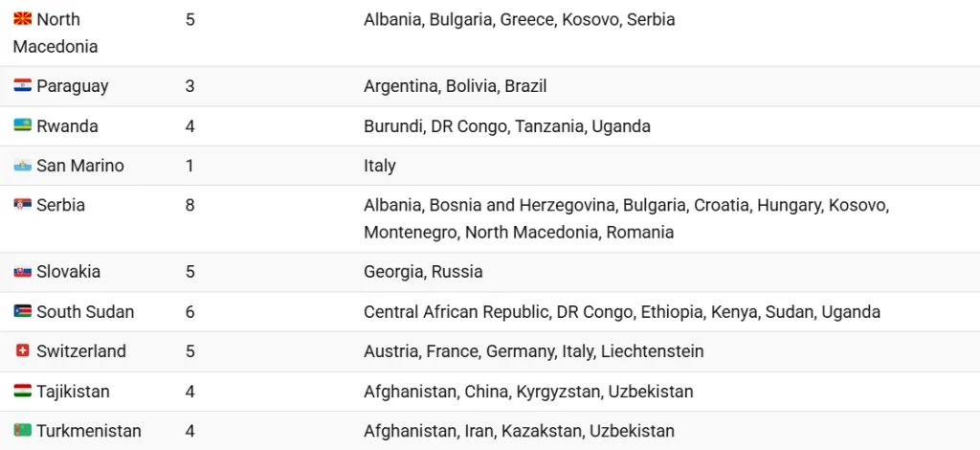Click Serbia's border count of 8
980x450 pixels.
click(x=190, y=205)
